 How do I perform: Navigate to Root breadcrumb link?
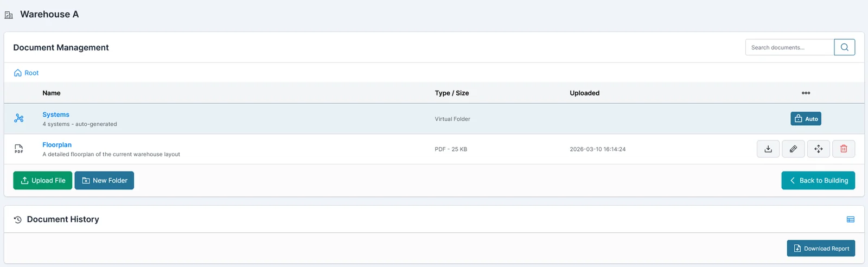(x=31, y=73)
